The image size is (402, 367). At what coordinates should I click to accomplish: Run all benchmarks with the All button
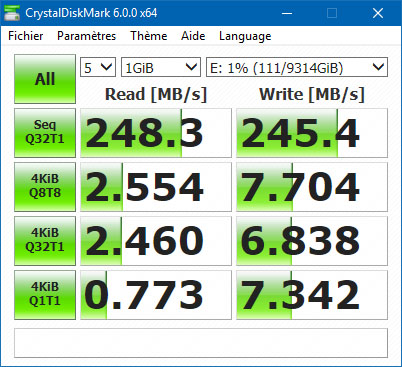coord(45,79)
